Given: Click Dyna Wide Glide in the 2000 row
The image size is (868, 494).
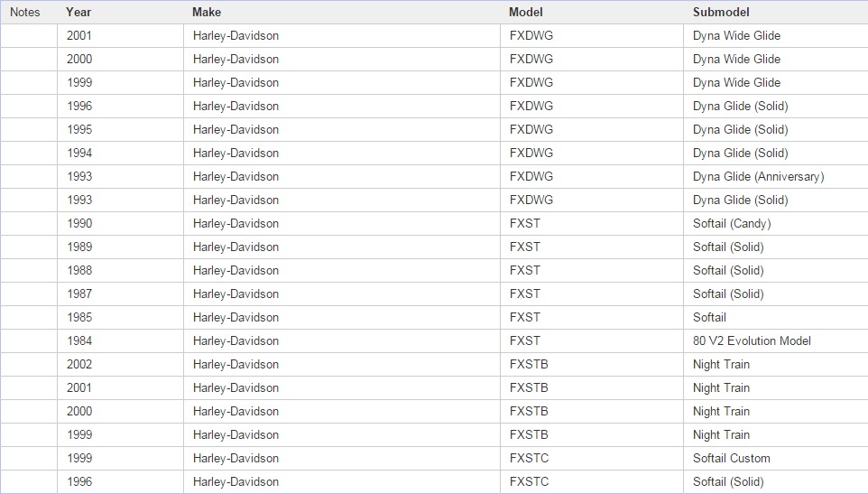Looking at the screenshot, I should coord(736,59).
